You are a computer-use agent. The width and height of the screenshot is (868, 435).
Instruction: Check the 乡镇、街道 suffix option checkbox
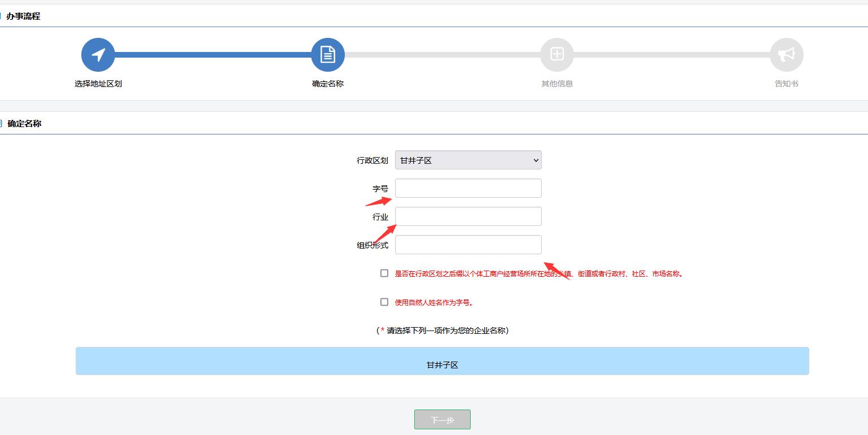(x=384, y=273)
